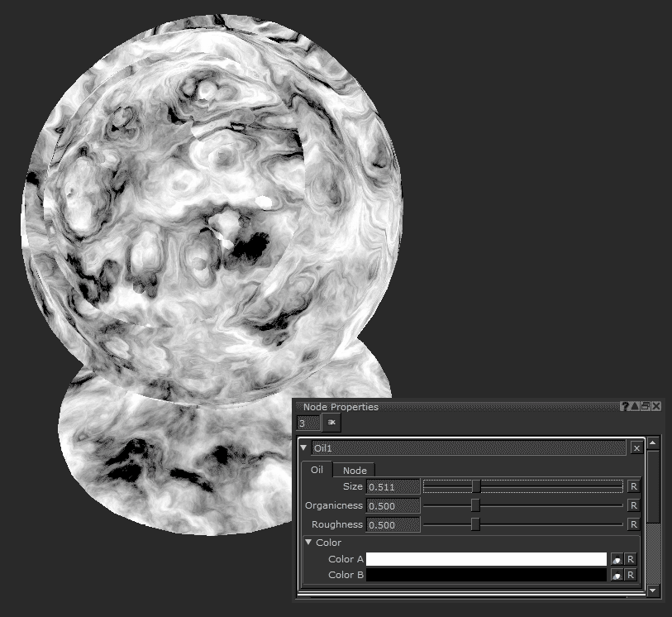Click the help question mark icon

click(x=626, y=406)
